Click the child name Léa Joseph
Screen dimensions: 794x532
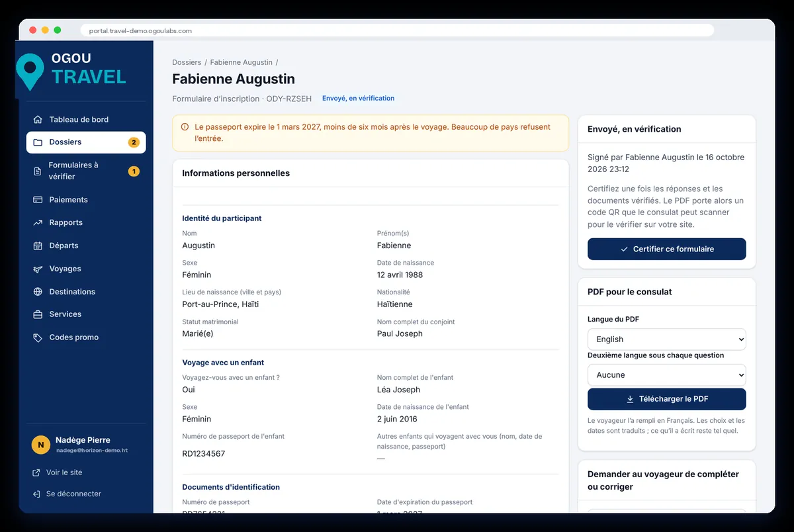click(x=398, y=390)
